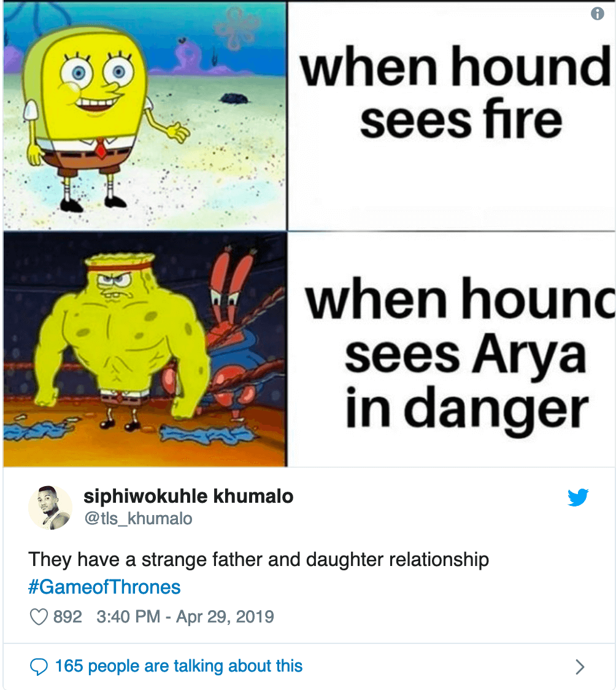Click the 892 likes count
The height and width of the screenshot is (690, 616).
point(67,616)
